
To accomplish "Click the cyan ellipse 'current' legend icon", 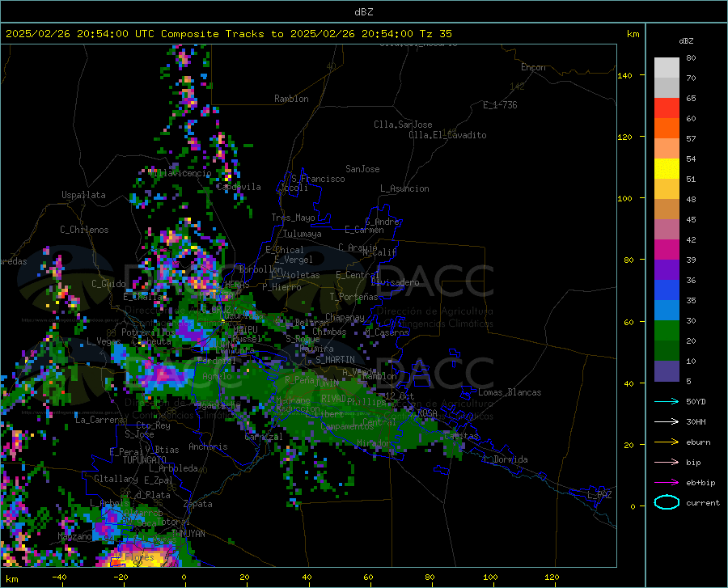I will [x=667, y=502].
